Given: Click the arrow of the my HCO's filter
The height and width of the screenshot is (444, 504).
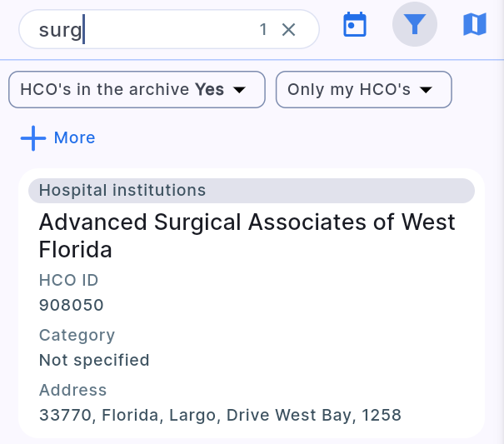Looking at the screenshot, I should (x=426, y=90).
